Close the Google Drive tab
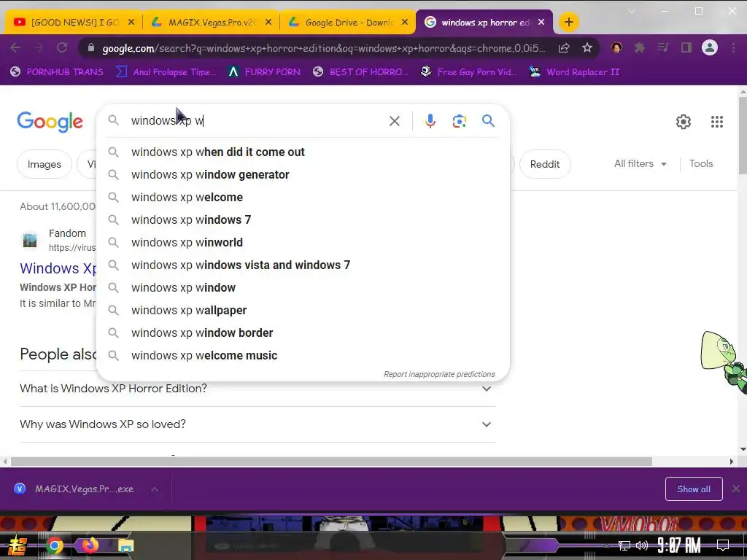The image size is (747, 560). point(404,22)
